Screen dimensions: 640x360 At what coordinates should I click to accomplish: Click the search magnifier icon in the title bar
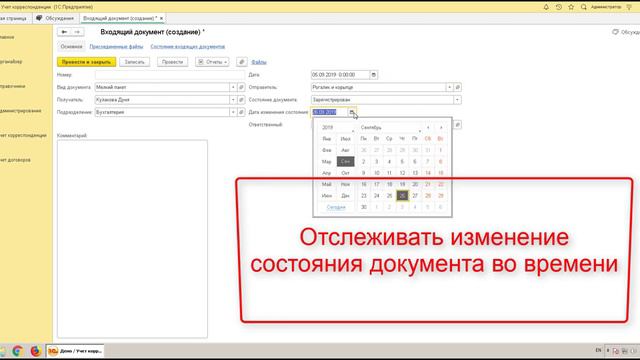pyautogui.click(x=584, y=7)
